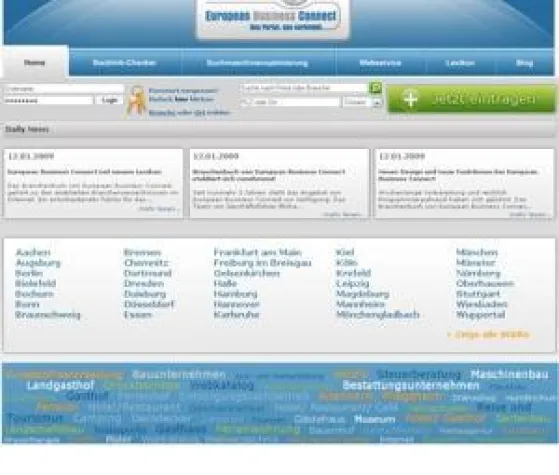The image size is (559, 475).
Task: Click the company or branch search field
Action: [304, 88]
